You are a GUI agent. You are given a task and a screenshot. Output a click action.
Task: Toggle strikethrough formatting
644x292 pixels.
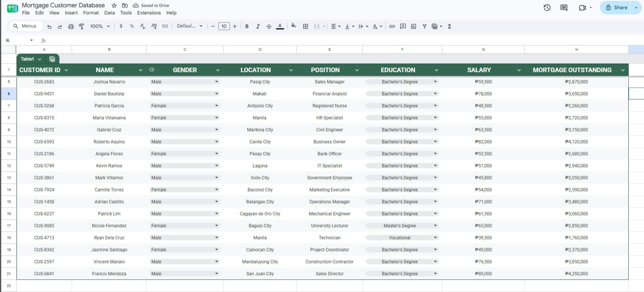pos(269,26)
